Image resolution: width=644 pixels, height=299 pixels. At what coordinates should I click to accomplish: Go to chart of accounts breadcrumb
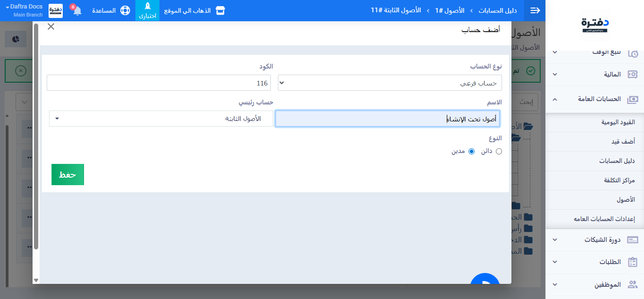[x=498, y=10]
